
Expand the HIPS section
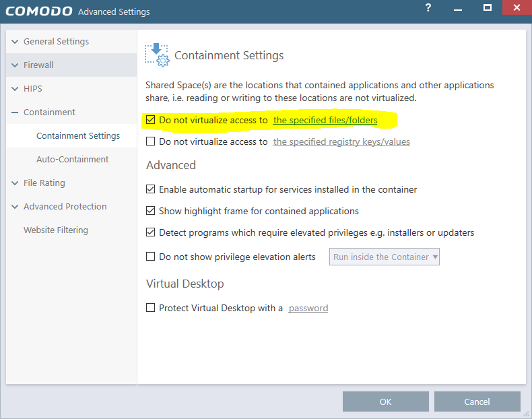coord(15,89)
